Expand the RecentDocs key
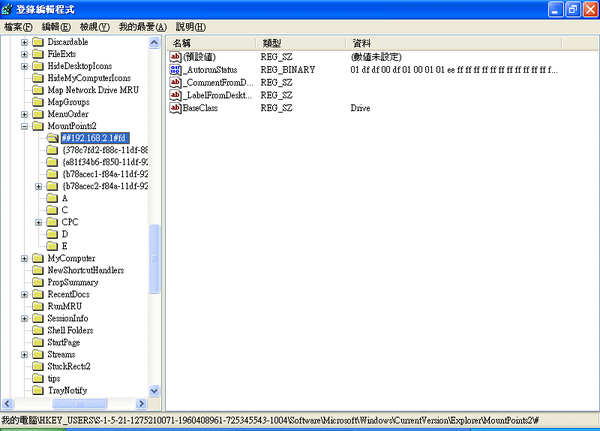 point(24,295)
